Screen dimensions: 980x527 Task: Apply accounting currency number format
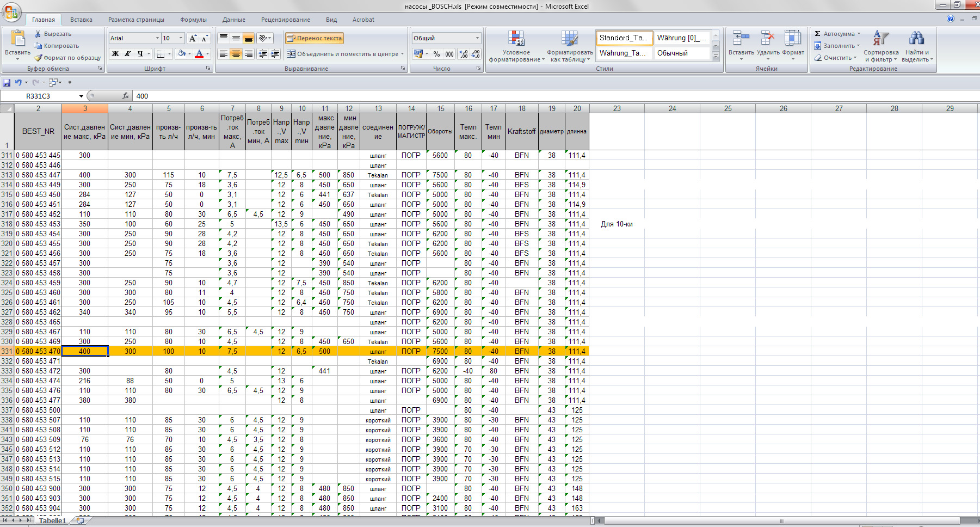pyautogui.click(x=418, y=54)
